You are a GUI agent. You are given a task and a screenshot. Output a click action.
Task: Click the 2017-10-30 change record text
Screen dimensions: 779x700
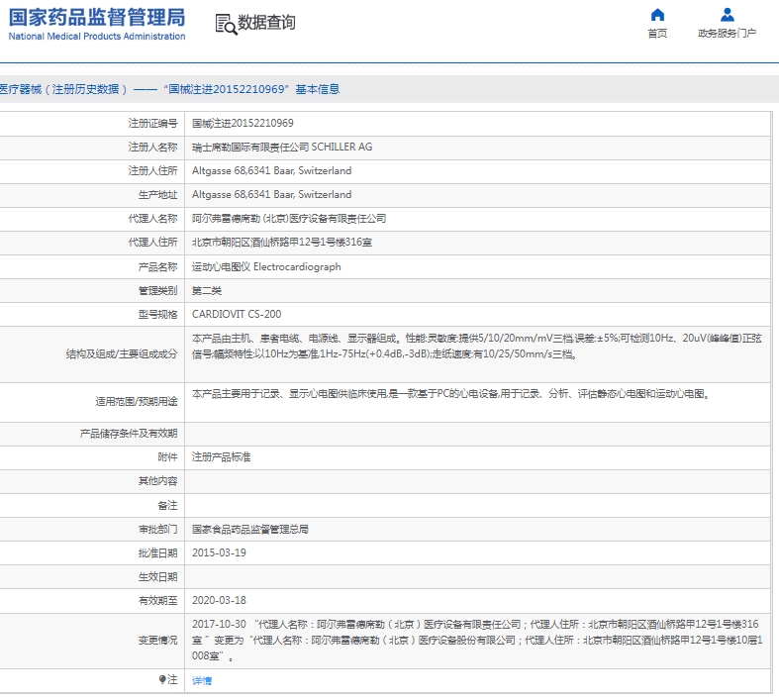coord(477,641)
